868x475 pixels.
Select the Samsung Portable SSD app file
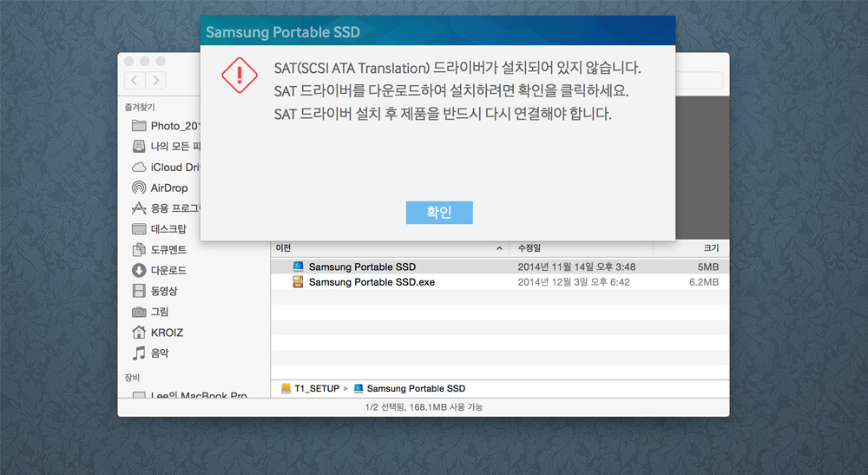click(362, 267)
